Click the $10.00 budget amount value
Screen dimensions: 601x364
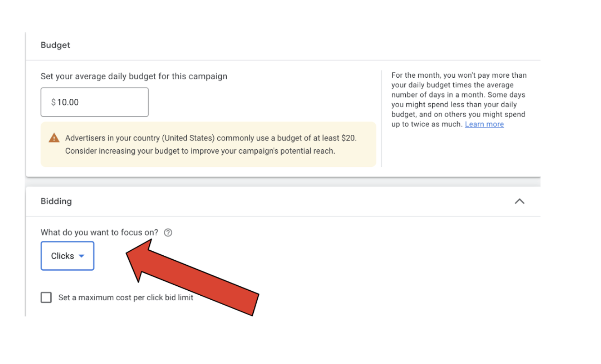(68, 102)
